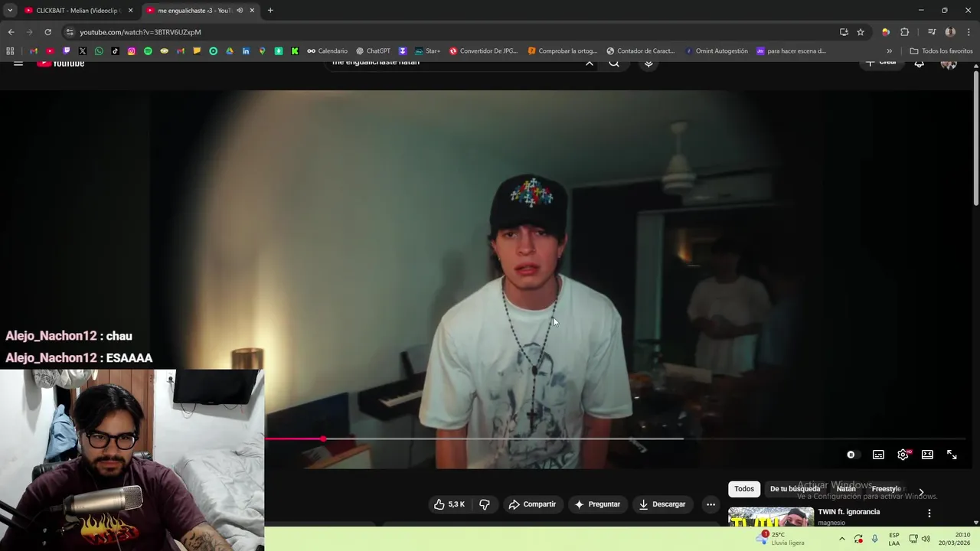
Task: Reload the current page
Action: (47, 32)
